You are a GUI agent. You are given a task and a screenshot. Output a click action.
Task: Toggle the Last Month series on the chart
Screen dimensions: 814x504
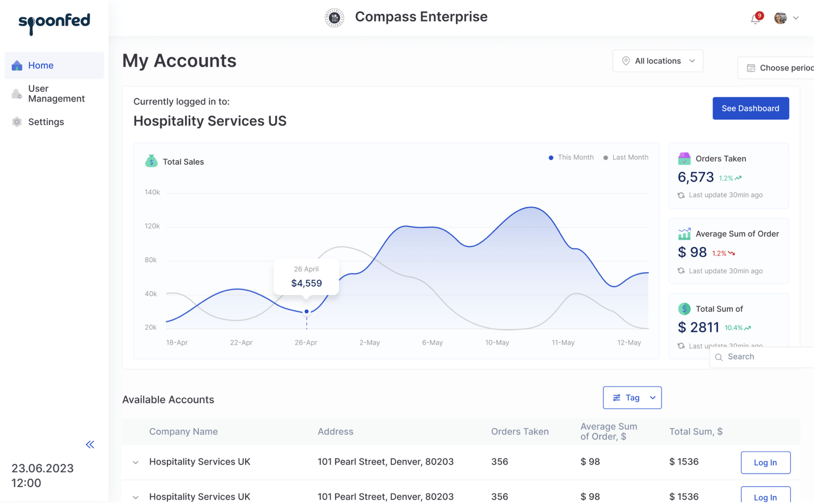(625, 157)
